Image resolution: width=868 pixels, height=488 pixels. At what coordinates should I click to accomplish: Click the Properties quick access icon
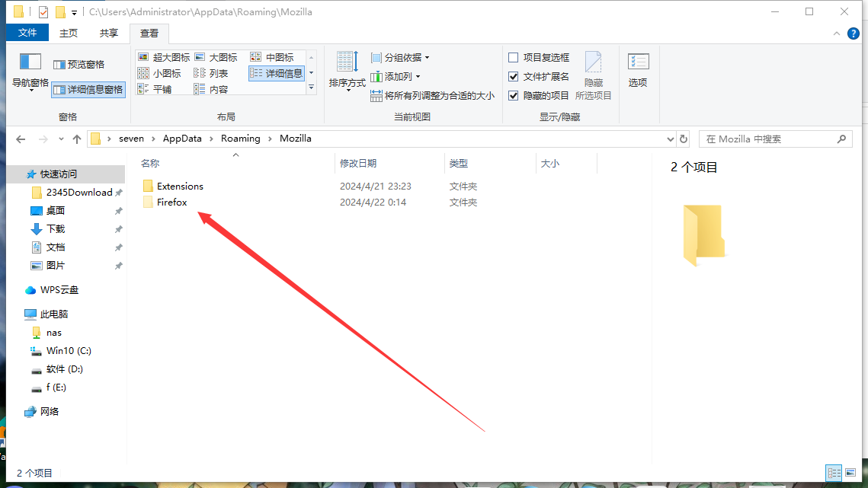[x=43, y=11]
